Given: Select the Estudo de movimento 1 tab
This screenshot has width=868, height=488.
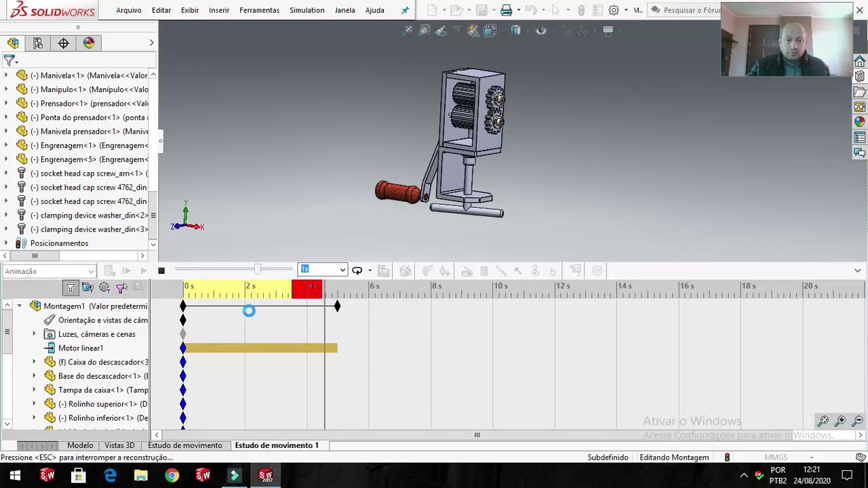Looking at the screenshot, I should tap(277, 445).
